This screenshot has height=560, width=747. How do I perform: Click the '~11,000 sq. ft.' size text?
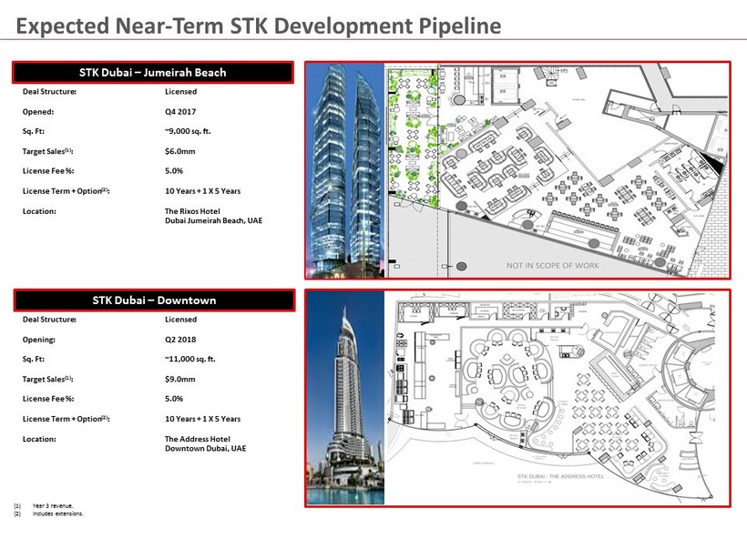pos(189,360)
